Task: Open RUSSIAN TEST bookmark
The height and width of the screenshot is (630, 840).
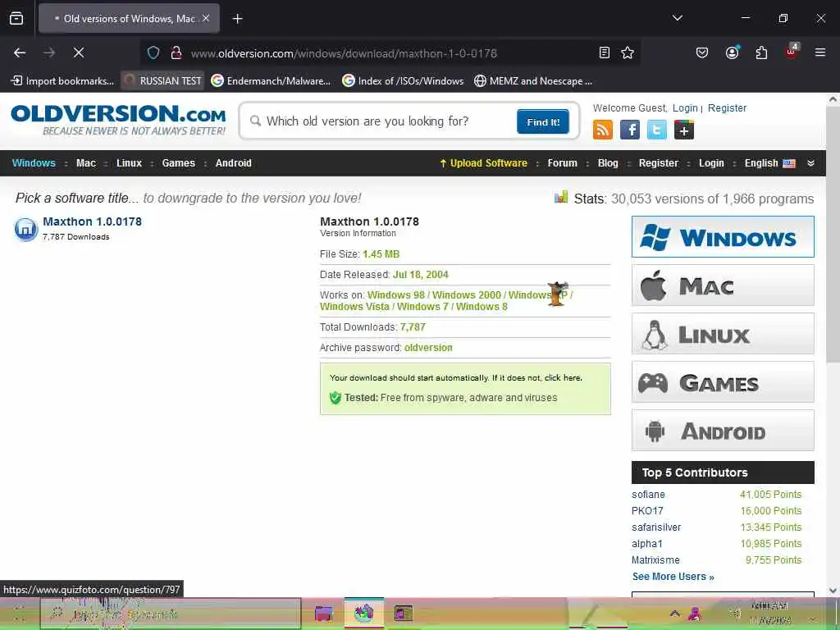Action: (x=163, y=81)
